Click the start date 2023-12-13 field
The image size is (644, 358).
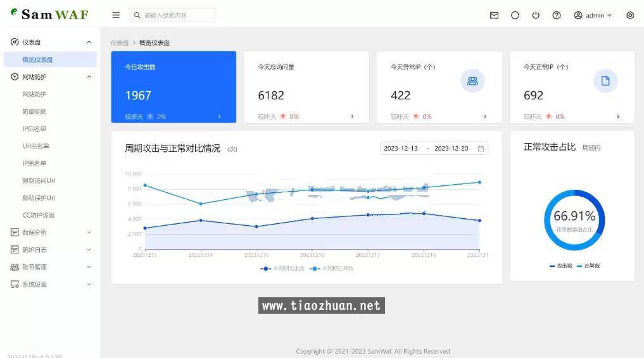click(x=401, y=149)
